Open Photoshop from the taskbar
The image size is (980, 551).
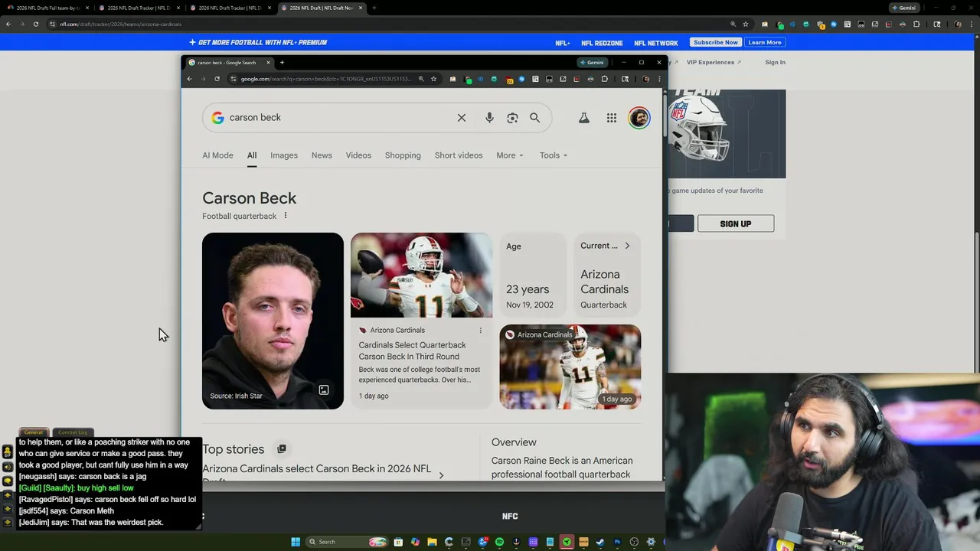[617, 542]
